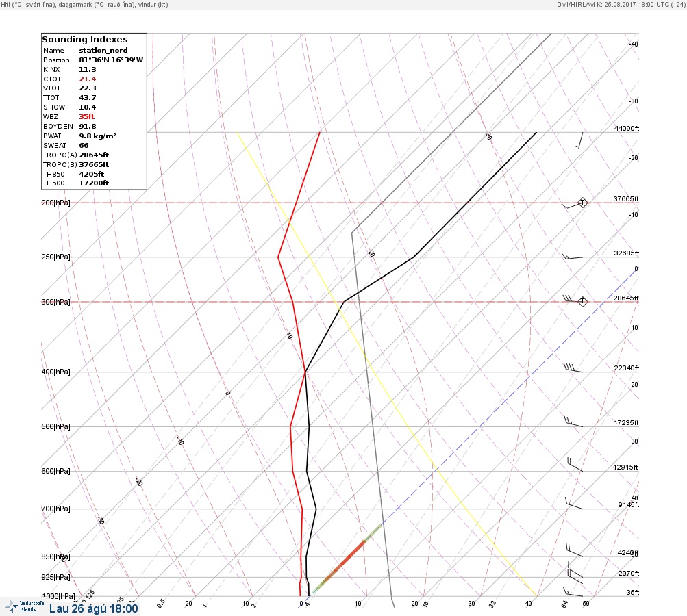Click the wind barb at 250 hPa
This screenshot has height=616, width=687.
[572, 257]
